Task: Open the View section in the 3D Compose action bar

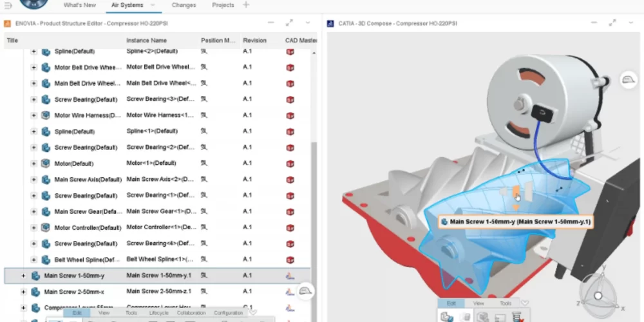Action: tap(478, 303)
